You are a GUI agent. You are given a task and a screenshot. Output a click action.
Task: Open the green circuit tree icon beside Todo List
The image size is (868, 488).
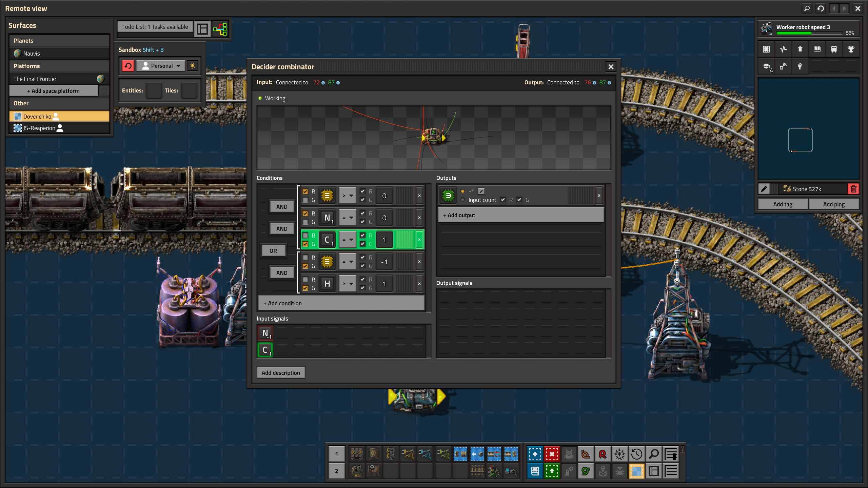[220, 29]
